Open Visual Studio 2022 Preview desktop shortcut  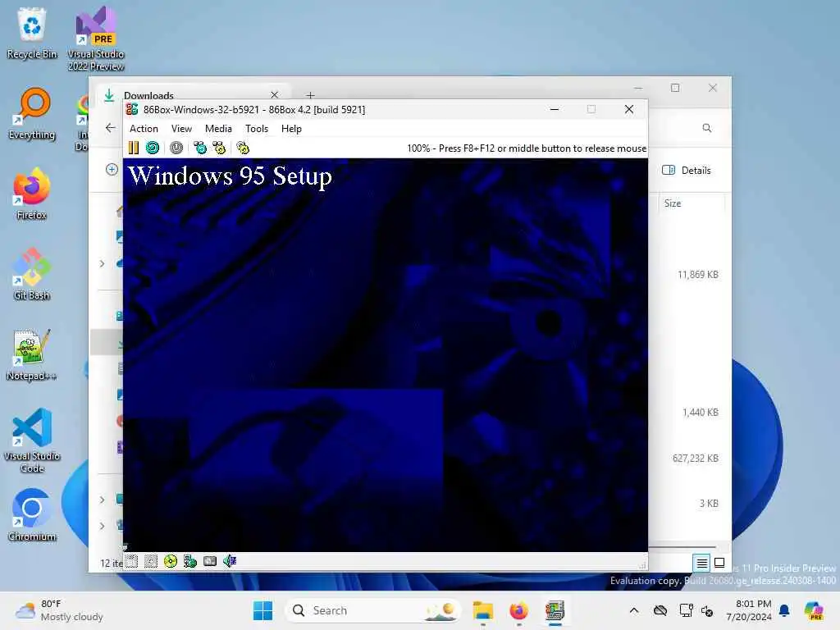coord(96,39)
